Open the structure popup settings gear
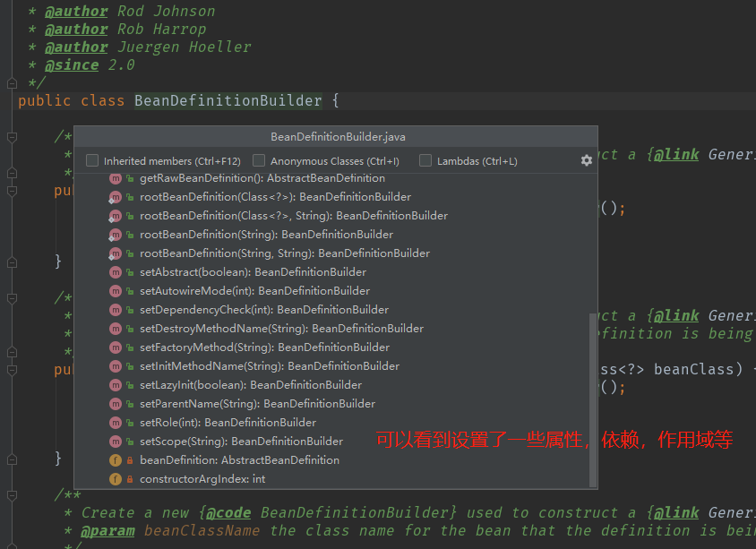Image resolution: width=756 pixels, height=549 pixels. pyautogui.click(x=587, y=160)
